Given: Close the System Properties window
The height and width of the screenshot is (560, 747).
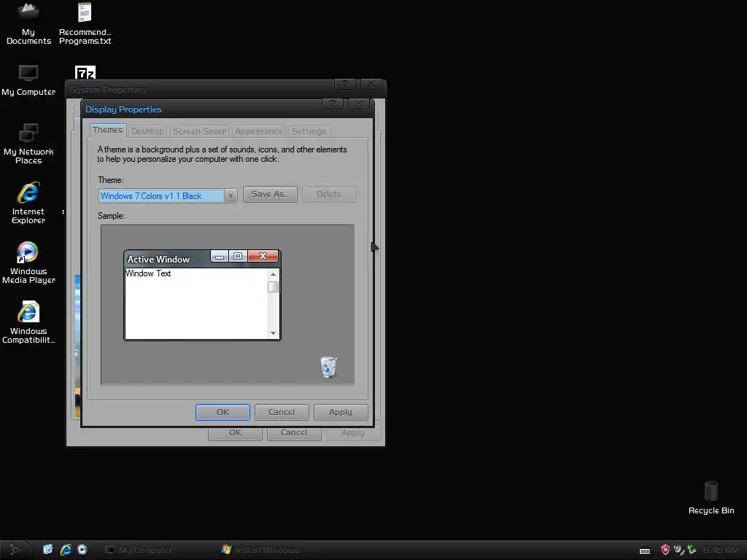Looking at the screenshot, I should [x=371, y=85].
